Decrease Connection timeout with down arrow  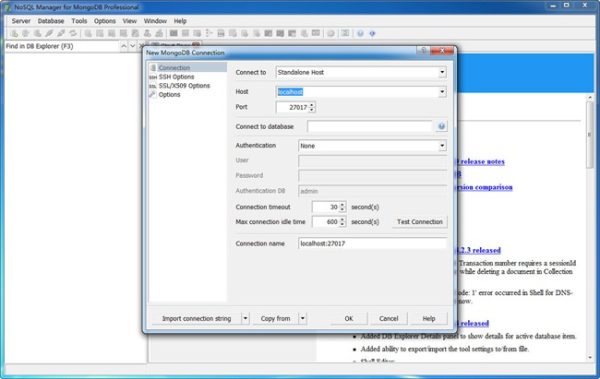[x=342, y=210]
